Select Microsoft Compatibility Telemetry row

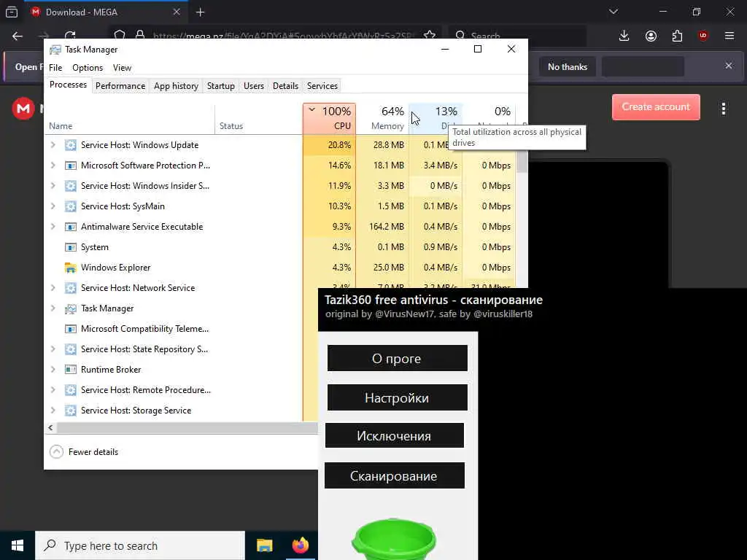click(181, 329)
